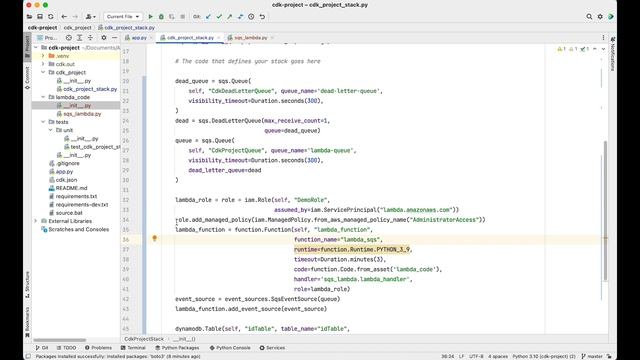The height and width of the screenshot is (360, 640).
Task: Click the Open folder toolbar icon
Action: coord(29,17)
